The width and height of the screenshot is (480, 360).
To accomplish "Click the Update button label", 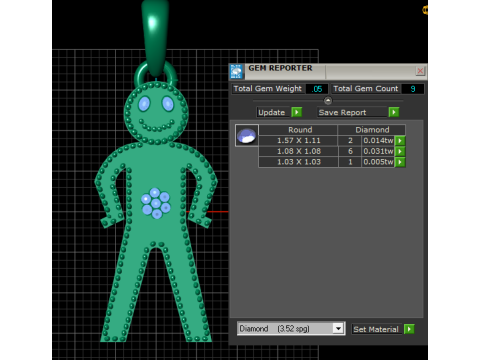I will 272,112.
